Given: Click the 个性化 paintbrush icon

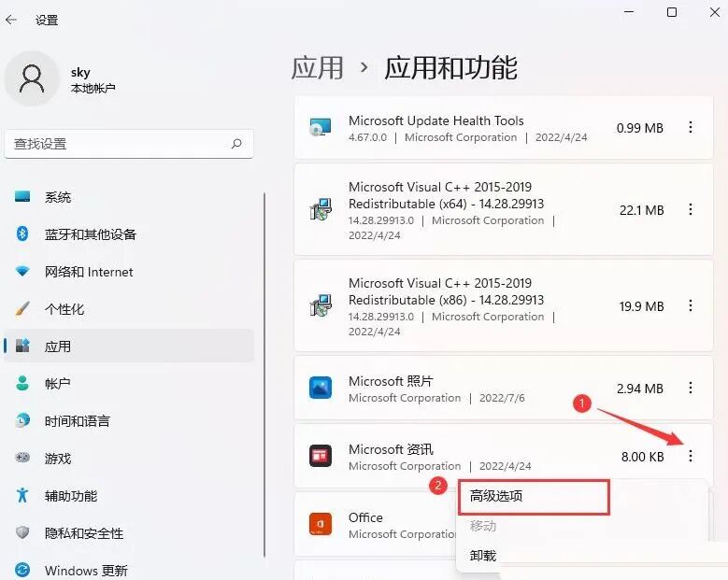Looking at the screenshot, I should 21,308.
